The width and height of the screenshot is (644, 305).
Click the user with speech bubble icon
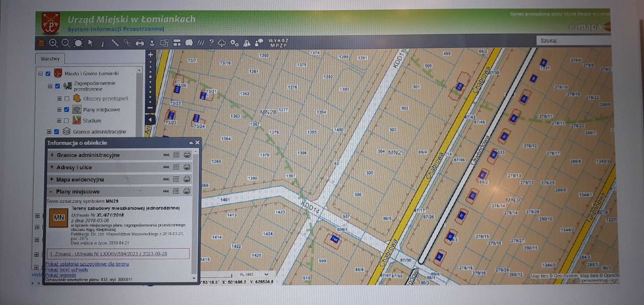click(x=259, y=43)
